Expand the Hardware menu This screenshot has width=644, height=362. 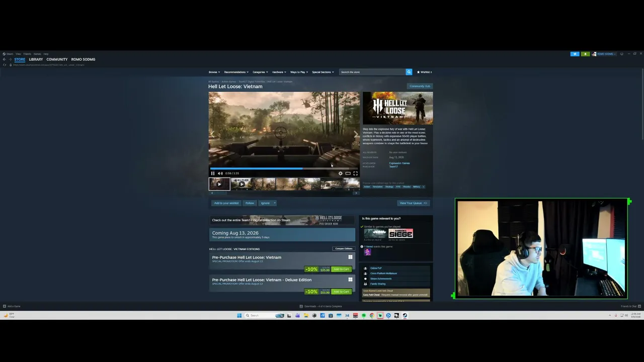point(279,72)
